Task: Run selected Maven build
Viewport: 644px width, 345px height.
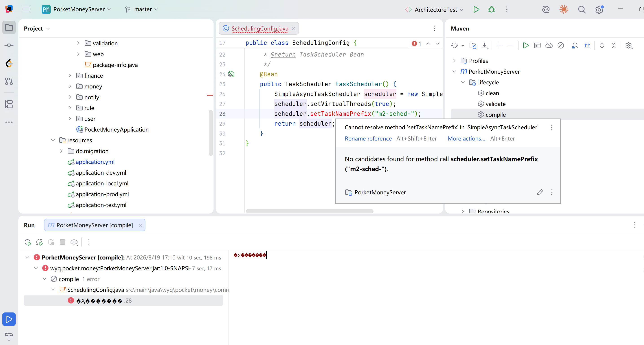Action: click(525, 46)
